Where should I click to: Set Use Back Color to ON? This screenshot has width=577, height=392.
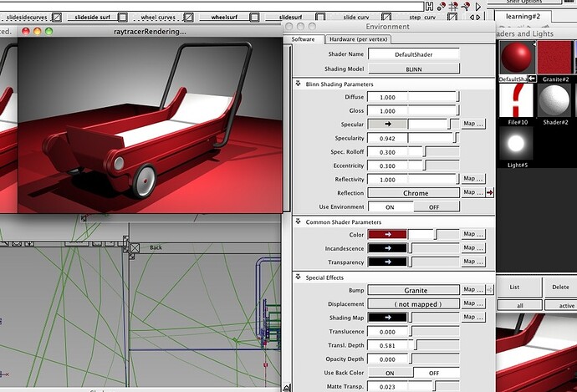click(x=389, y=372)
